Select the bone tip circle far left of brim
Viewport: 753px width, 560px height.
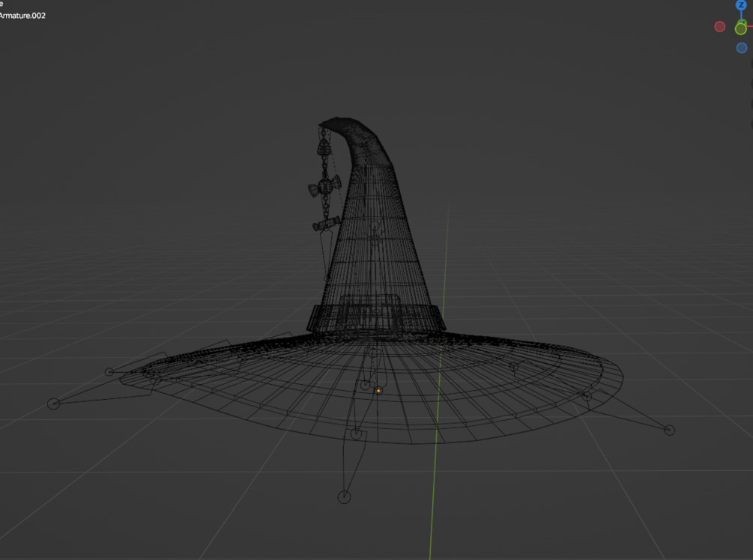(x=53, y=404)
